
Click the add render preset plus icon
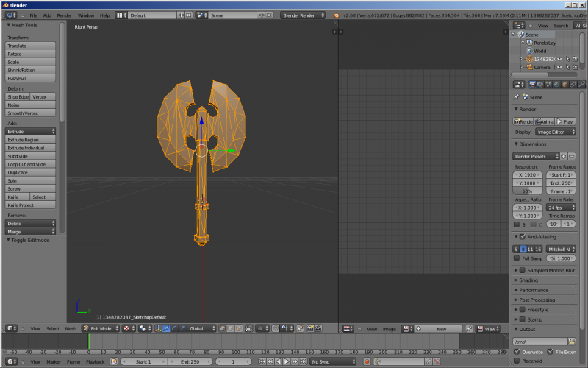pyautogui.click(x=564, y=156)
